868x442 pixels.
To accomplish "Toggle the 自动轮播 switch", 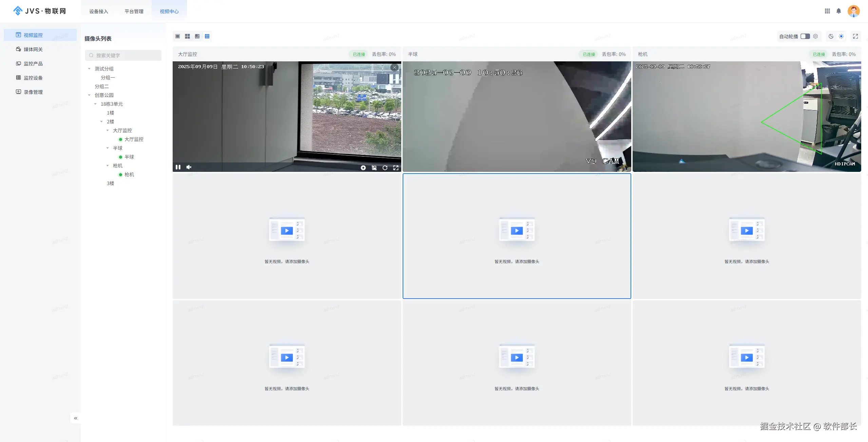I will [805, 36].
